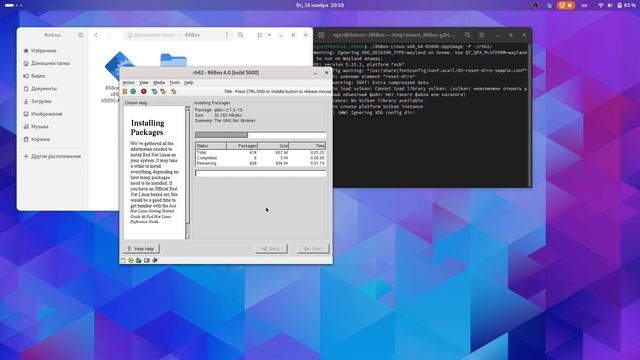The image size is (640, 360).
Task: Click the Pause emulation icon in 86Box toolbar
Action: tap(125, 91)
